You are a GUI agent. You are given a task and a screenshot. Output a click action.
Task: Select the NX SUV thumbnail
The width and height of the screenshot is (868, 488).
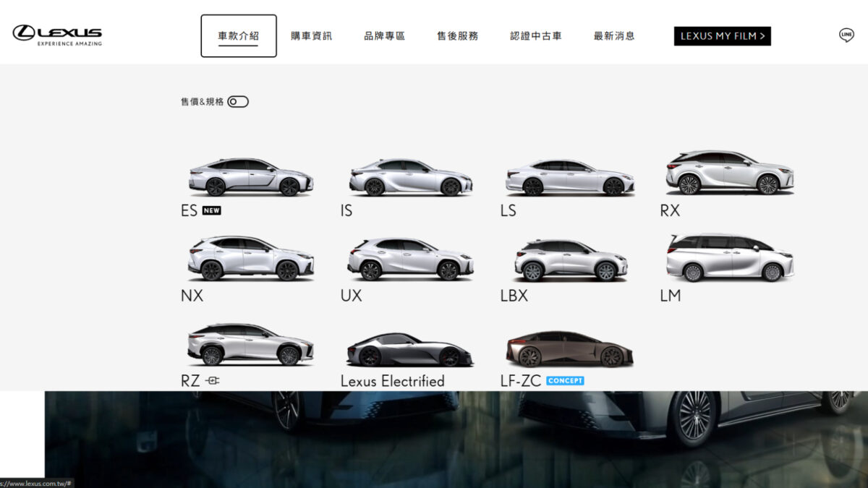coord(250,258)
